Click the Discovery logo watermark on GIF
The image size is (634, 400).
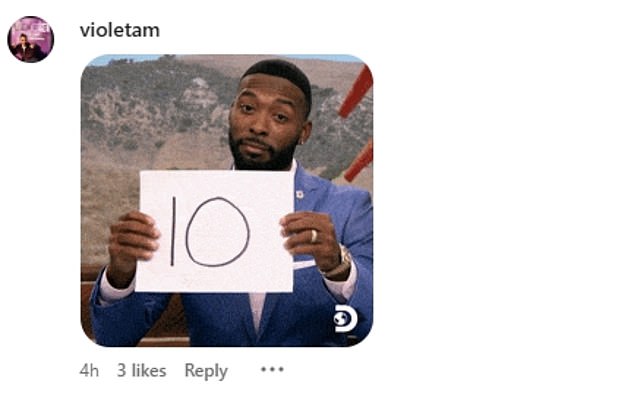click(x=346, y=319)
